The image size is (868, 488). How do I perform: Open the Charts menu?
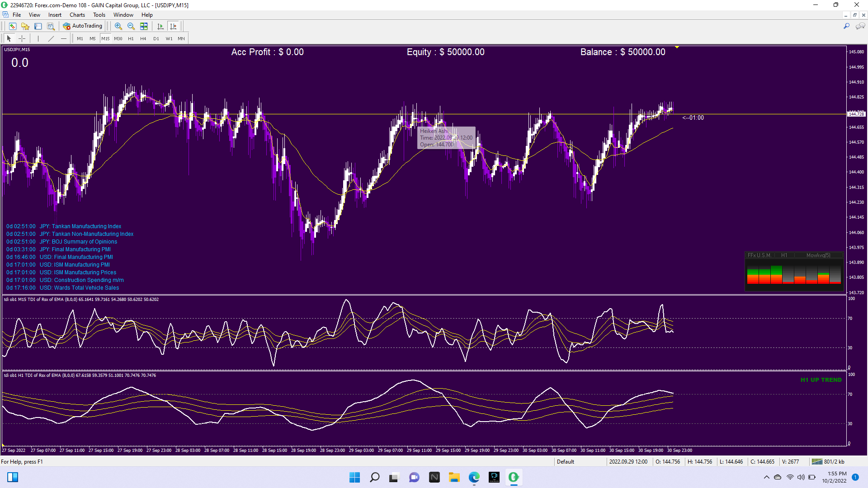click(x=77, y=15)
